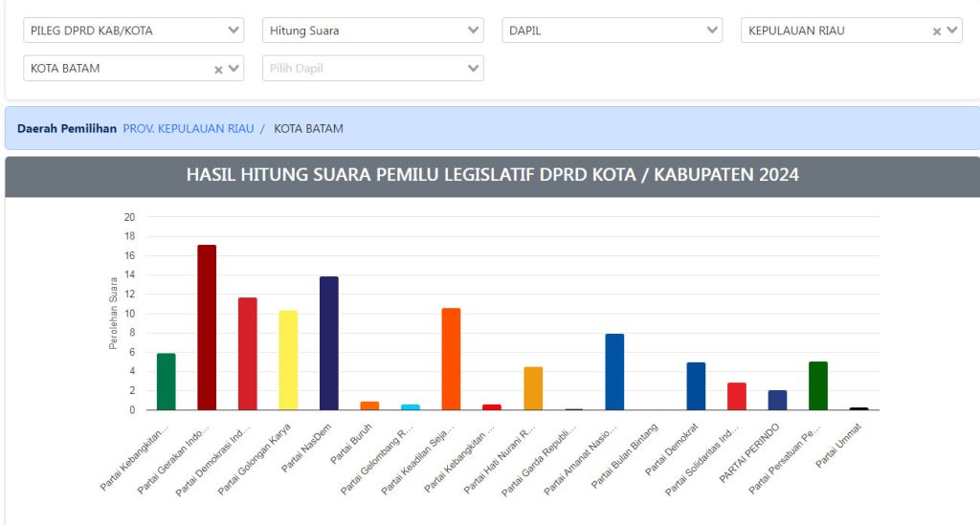Click chevron arrow on the DAPIL selector
This screenshot has width=980, height=525.
pos(713,31)
